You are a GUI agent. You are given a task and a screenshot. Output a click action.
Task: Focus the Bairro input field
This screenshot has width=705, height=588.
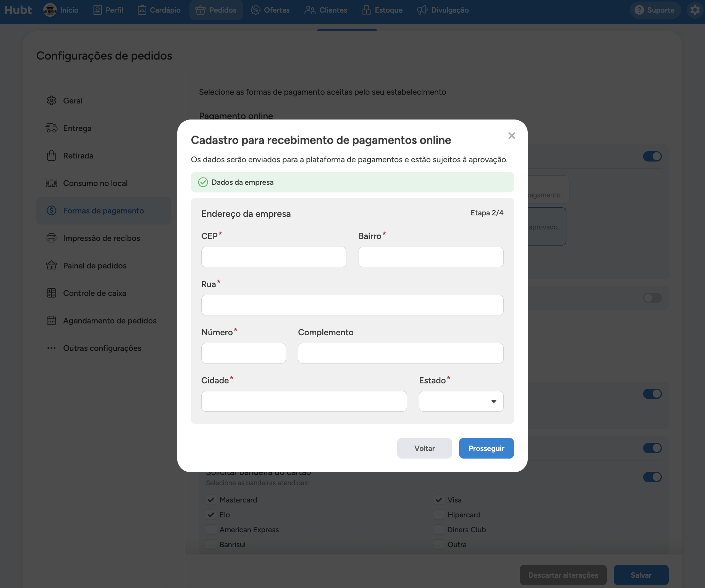tap(431, 257)
